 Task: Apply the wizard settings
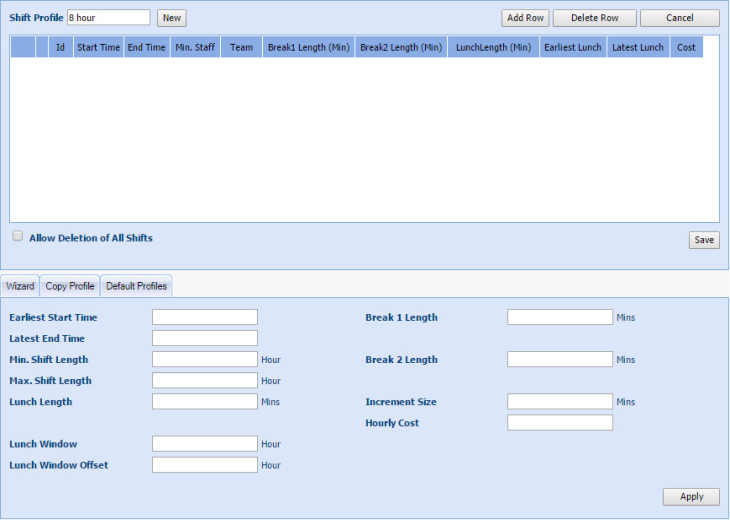[x=691, y=497]
